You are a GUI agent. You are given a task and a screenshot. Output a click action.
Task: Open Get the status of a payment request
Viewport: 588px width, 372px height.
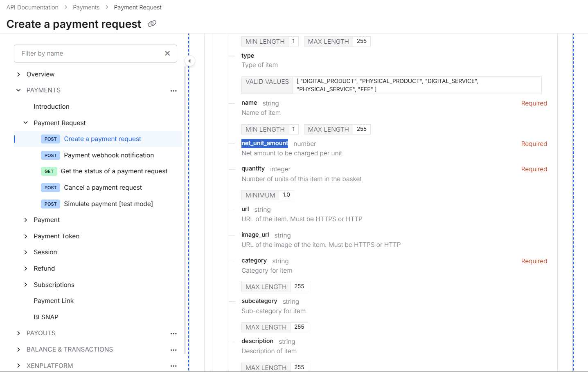point(114,171)
